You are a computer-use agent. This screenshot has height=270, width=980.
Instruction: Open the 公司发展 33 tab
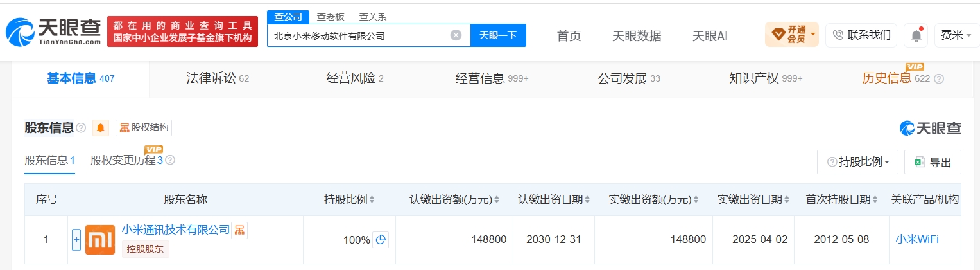coord(629,78)
